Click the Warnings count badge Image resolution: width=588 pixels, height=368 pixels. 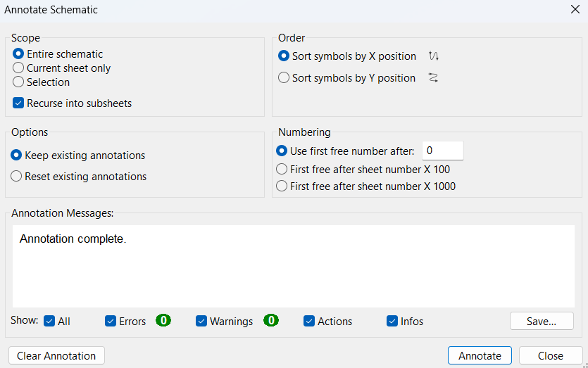click(x=270, y=320)
